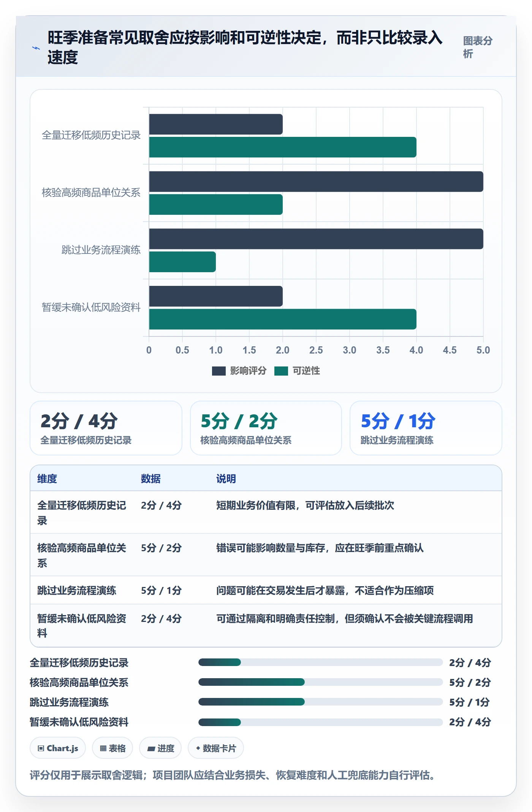This screenshot has height=812, width=532.
Task: Click the lightning bolt icon beside the title
Action: 36,48
